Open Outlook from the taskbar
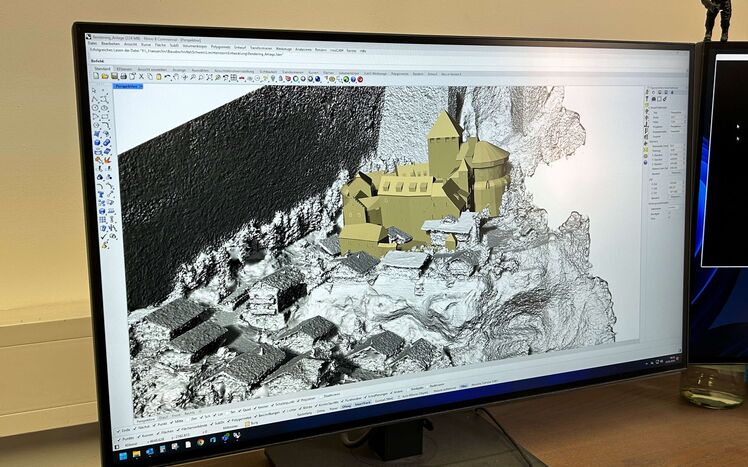The width and height of the screenshot is (748, 467). [149, 452]
